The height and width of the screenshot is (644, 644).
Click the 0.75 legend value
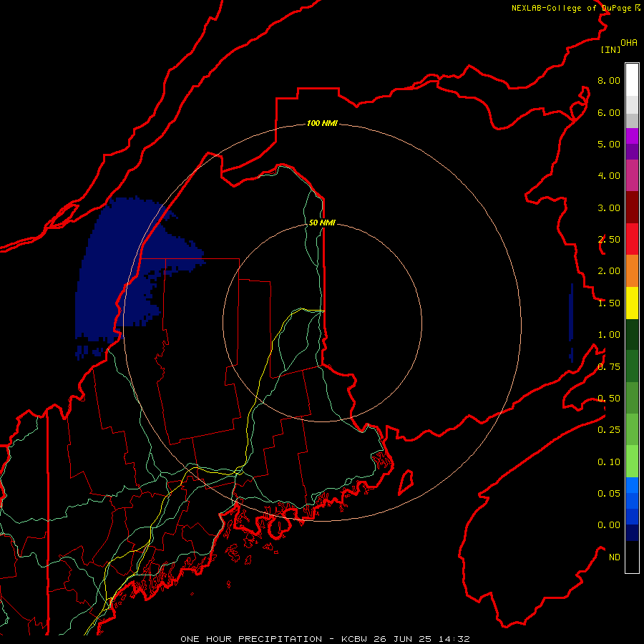click(609, 367)
